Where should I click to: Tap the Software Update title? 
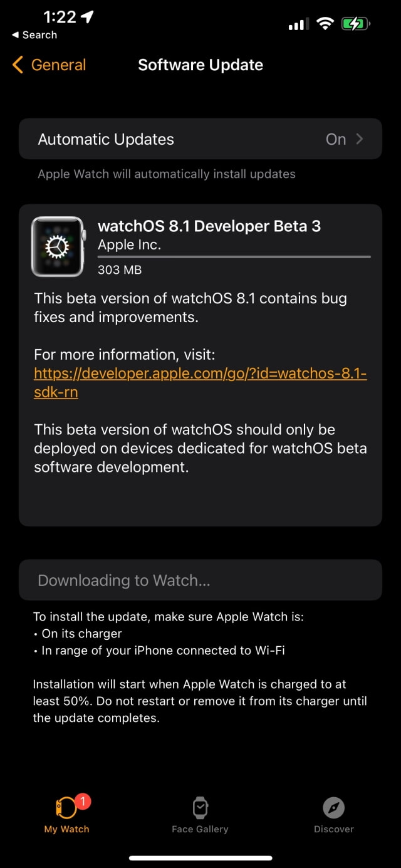pyautogui.click(x=200, y=65)
